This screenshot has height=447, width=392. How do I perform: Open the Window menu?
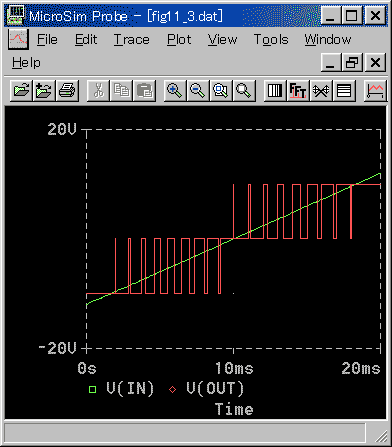pyautogui.click(x=328, y=40)
